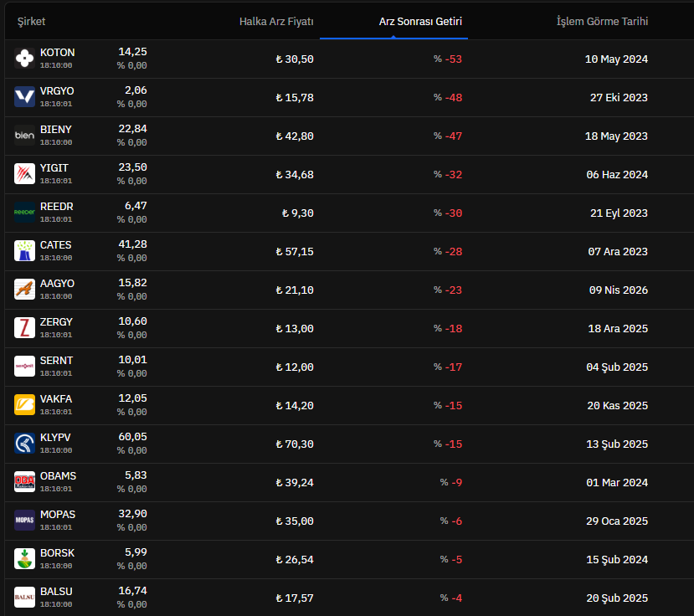Click REEDR's return value % -30
This screenshot has width=694, height=616.
click(448, 213)
